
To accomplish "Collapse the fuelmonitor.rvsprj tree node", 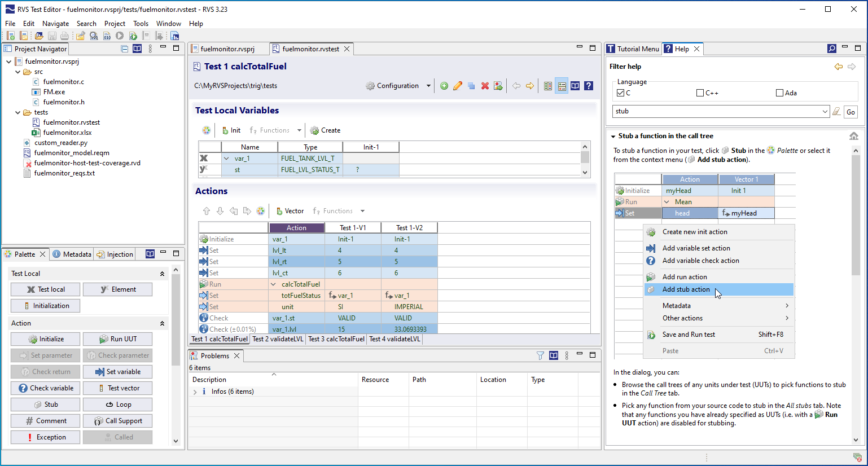I will [x=8, y=61].
